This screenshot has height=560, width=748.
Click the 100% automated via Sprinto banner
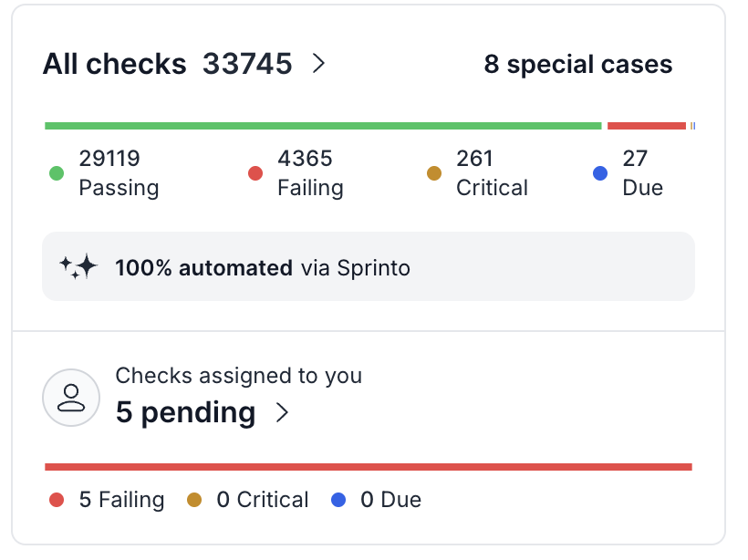click(x=368, y=267)
